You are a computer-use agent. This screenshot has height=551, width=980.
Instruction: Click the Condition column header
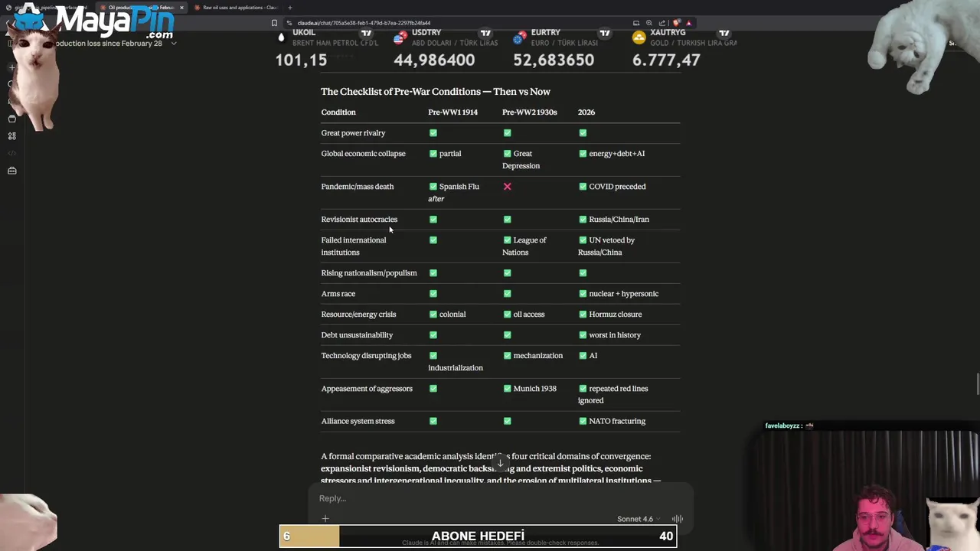338,112
